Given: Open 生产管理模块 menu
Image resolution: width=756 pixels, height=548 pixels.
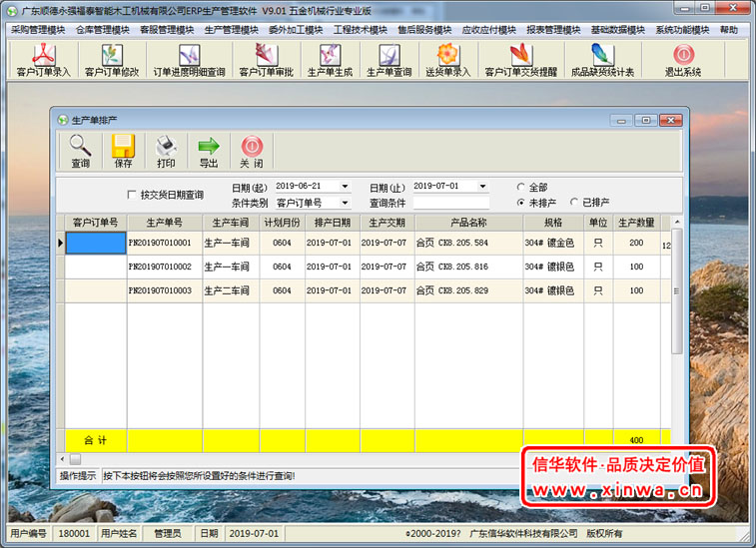Looking at the screenshot, I should (x=232, y=30).
